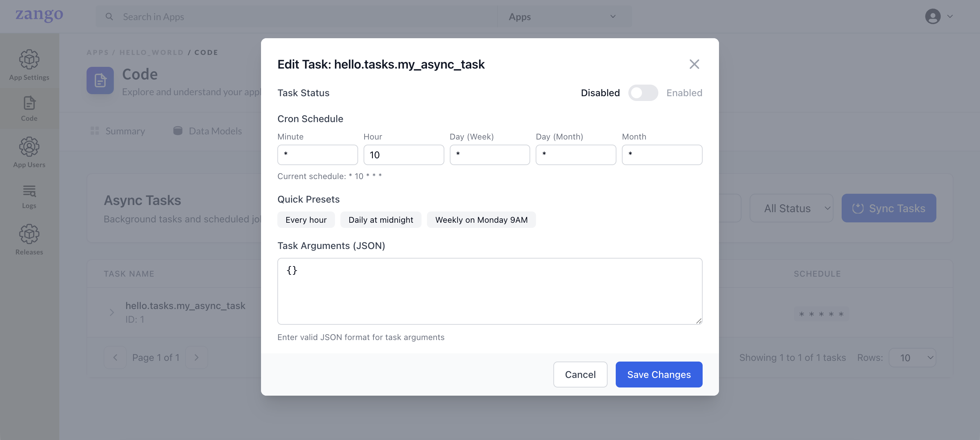Open the Rows per page dropdown
This screenshot has width=980, height=440.
pyautogui.click(x=912, y=358)
